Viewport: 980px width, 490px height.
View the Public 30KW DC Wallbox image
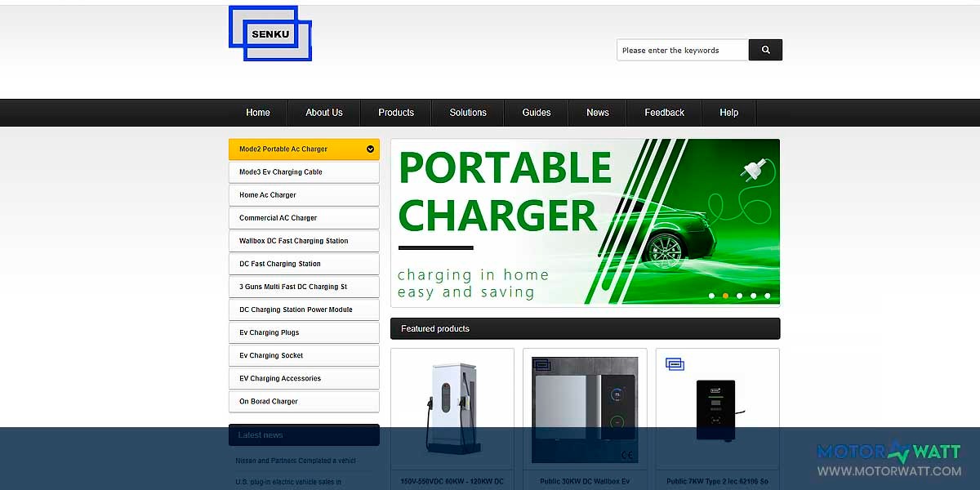point(585,408)
